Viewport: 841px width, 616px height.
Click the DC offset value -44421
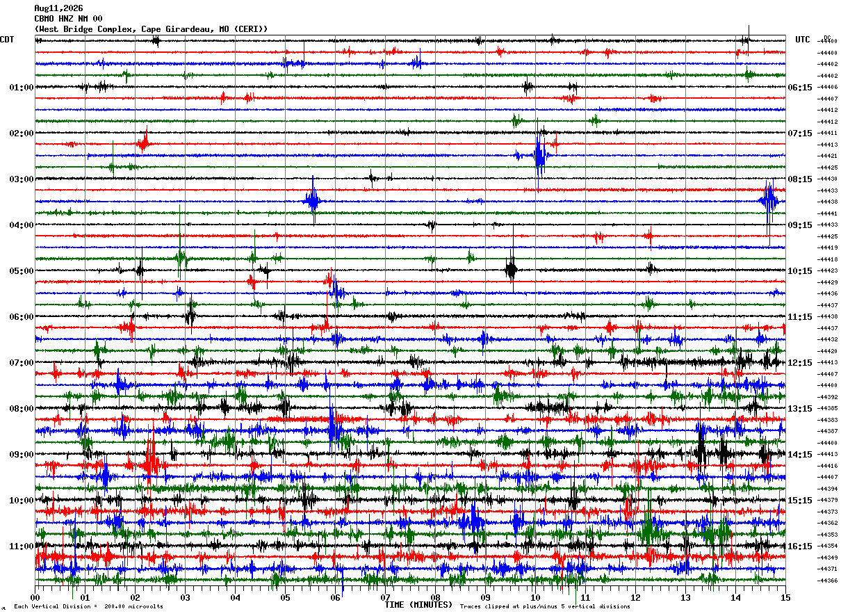[828, 156]
